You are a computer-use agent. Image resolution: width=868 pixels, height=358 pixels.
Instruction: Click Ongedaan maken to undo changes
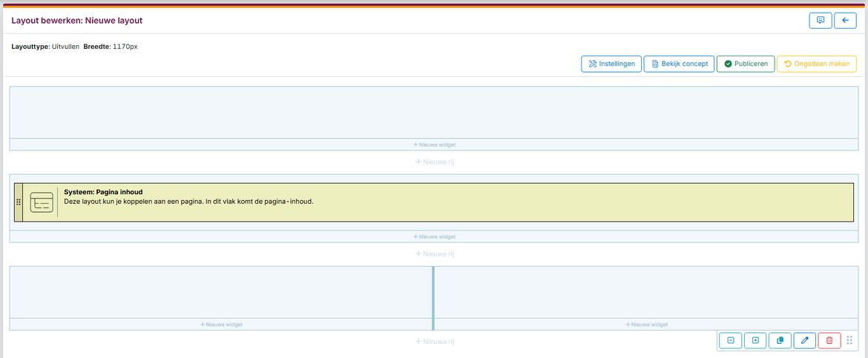pyautogui.click(x=816, y=64)
